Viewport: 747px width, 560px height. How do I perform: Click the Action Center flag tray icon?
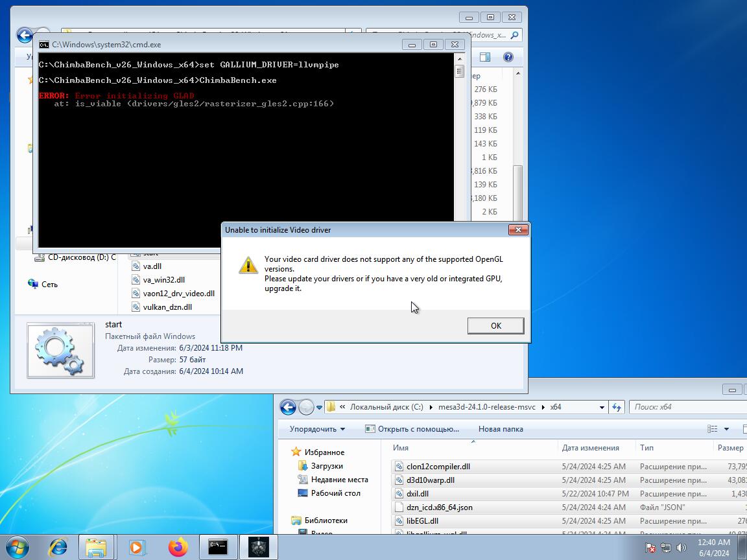(x=650, y=548)
